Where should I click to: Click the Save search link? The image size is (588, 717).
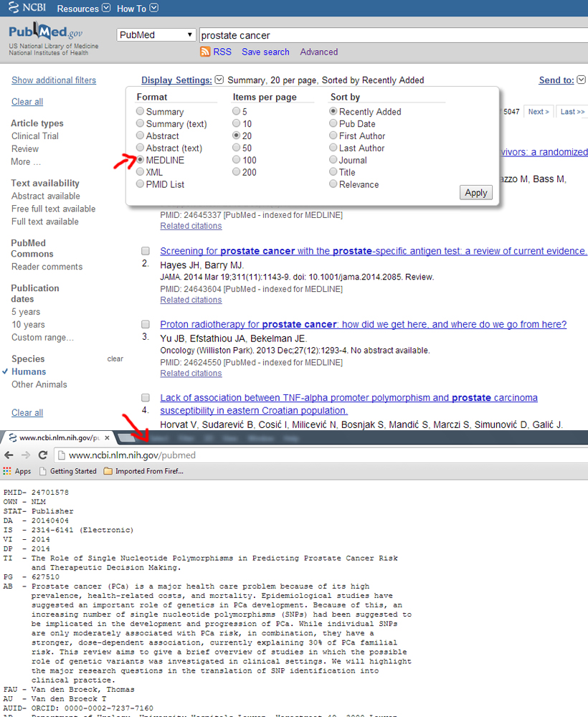[265, 52]
